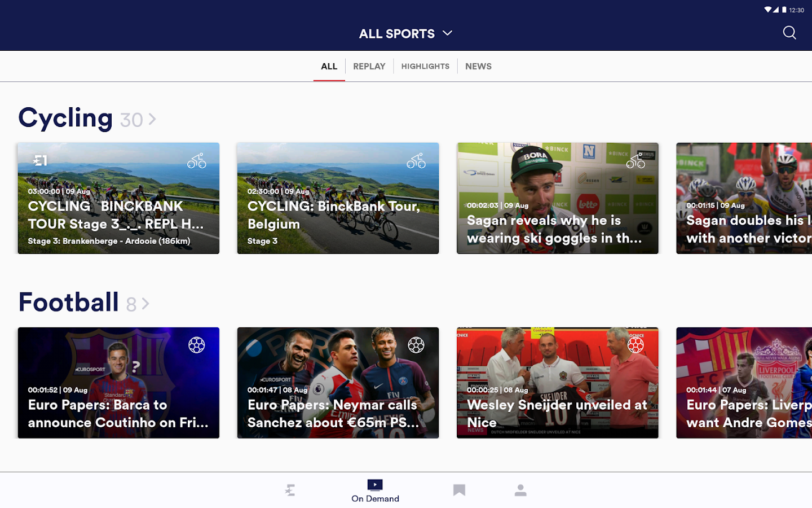812x508 pixels.
Task: Open Euro Papers Neymar calls Sanchez video
Action: pos(338,383)
